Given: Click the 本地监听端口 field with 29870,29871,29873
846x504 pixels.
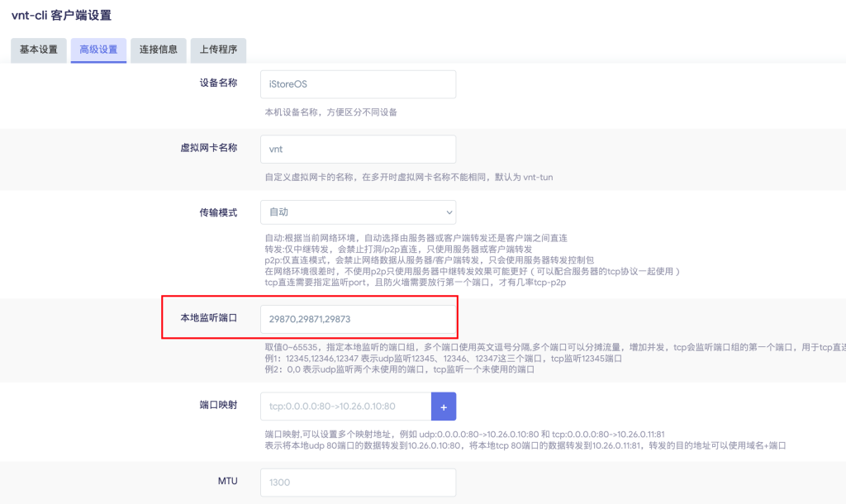Looking at the screenshot, I should point(358,319).
